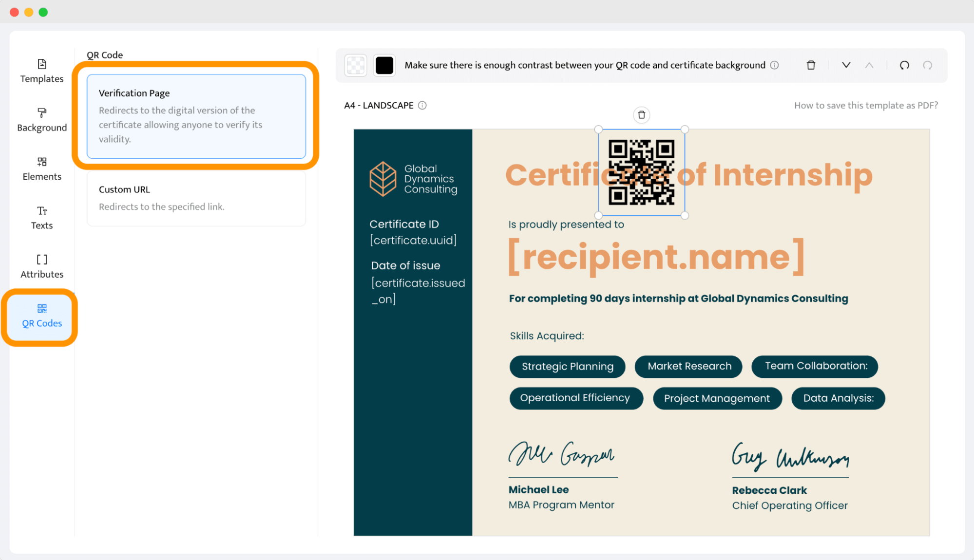Open the Background sidebar section
Screen dimensions: 974x560
42,120
